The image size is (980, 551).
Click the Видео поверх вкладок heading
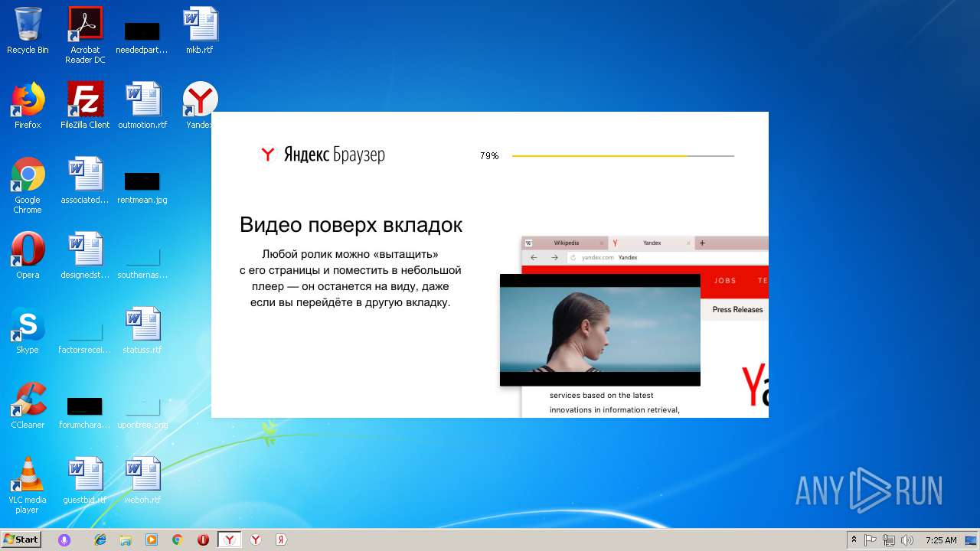click(x=351, y=225)
